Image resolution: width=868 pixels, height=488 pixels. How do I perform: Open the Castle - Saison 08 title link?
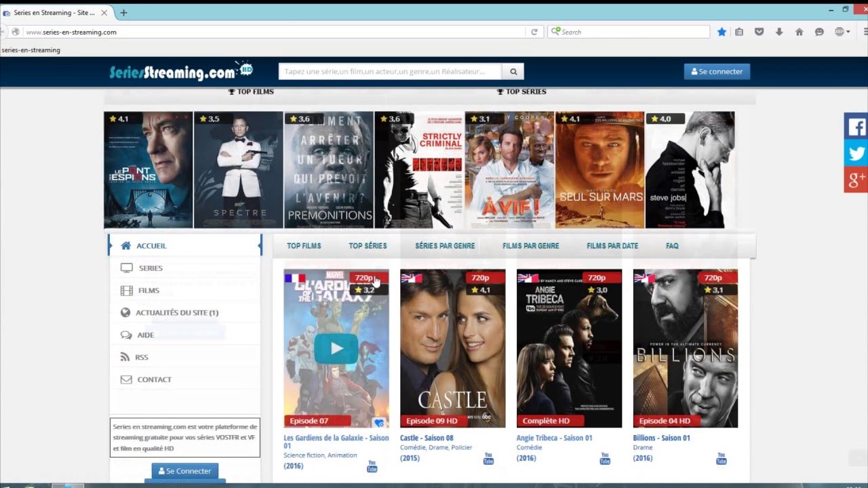tap(427, 438)
